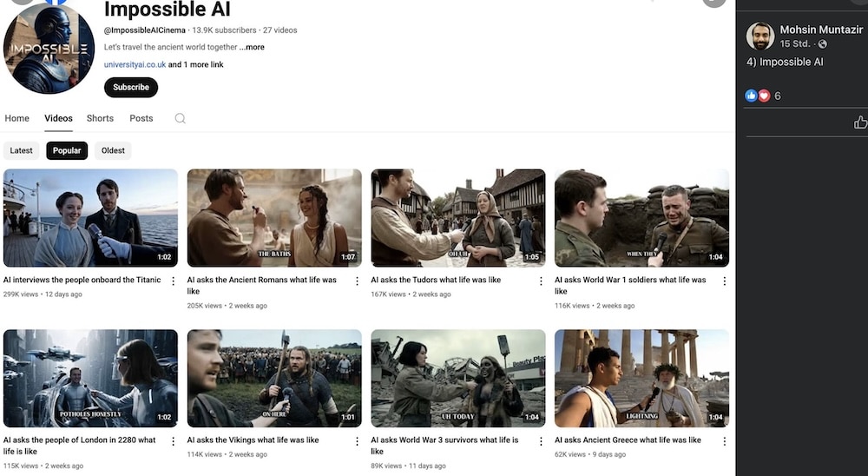Open the universityai.co.uk link
Screen dimensions: 868x476
point(135,64)
